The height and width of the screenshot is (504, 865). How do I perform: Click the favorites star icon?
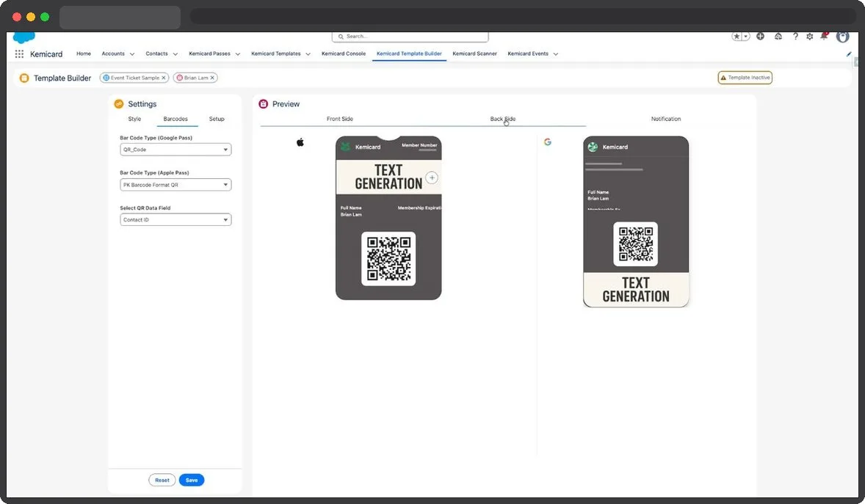coord(736,37)
